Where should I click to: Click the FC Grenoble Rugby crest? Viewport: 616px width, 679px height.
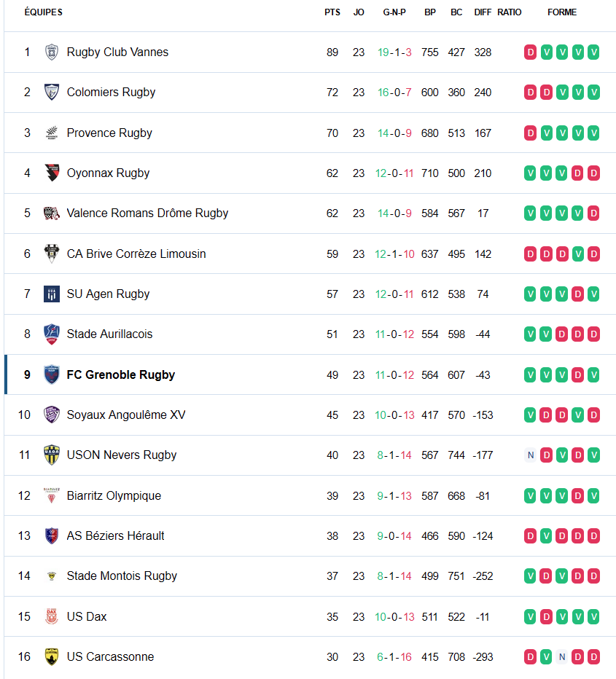(51, 375)
